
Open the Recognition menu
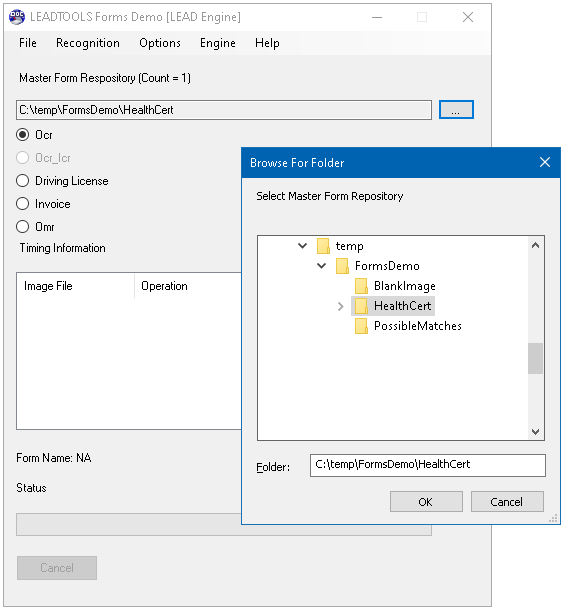pyautogui.click(x=88, y=43)
